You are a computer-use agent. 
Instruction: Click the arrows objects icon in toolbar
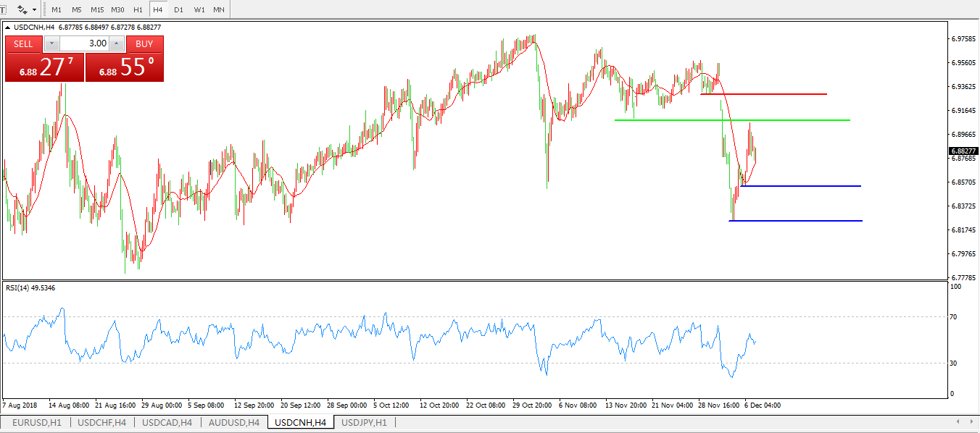pos(22,9)
